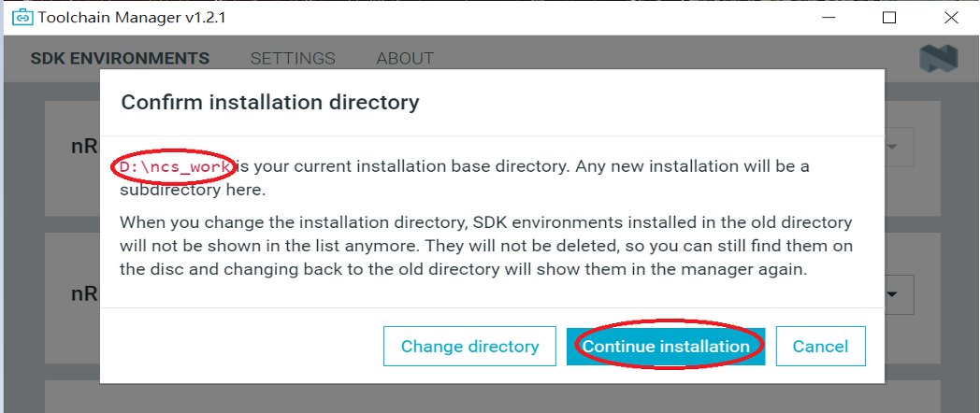Expand the second SDK row's dropdown arrow
This screenshot has height=413, width=980.
(x=894, y=294)
